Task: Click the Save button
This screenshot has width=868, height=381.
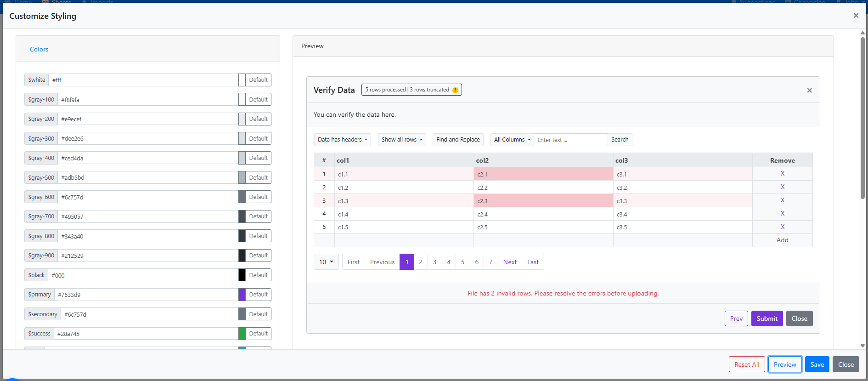Action: pyautogui.click(x=817, y=364)
